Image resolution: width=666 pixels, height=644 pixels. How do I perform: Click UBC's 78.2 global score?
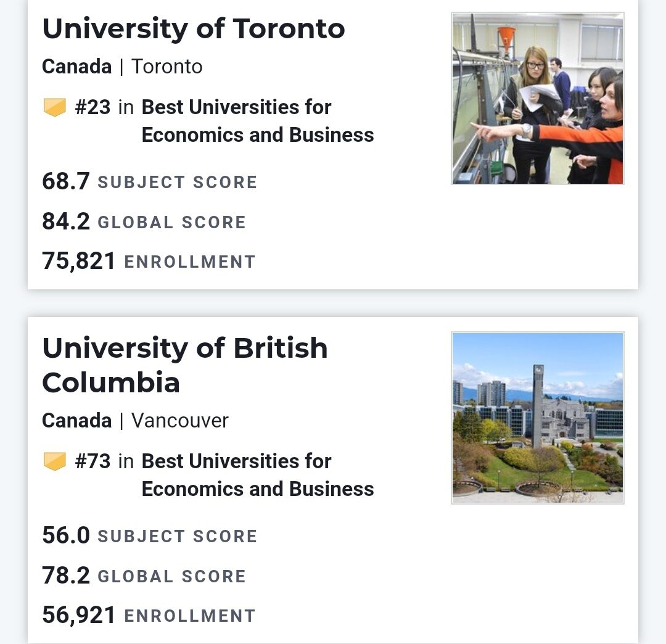pyautogui.click(x=66, y=576)
